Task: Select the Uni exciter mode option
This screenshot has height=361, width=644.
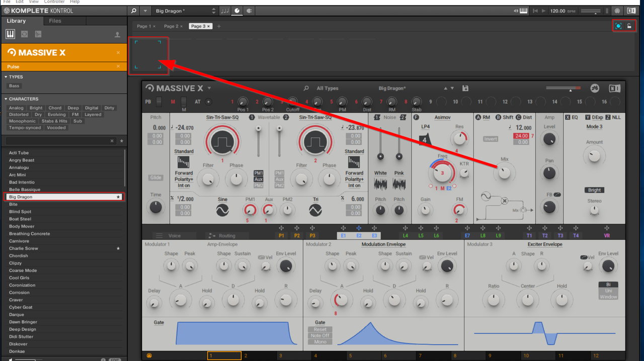Action: [x=608, y=291]
